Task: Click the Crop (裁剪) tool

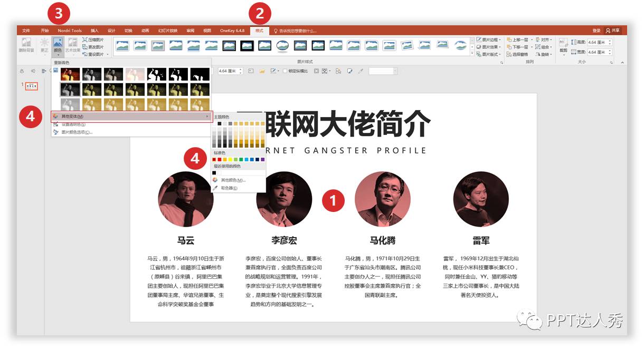Action: [563, 46]
